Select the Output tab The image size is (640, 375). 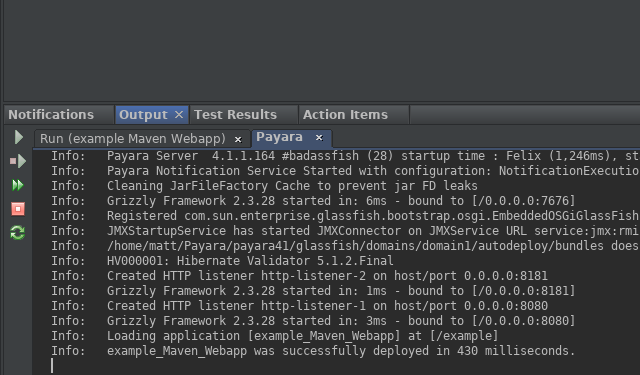click(x=143, y=115)
